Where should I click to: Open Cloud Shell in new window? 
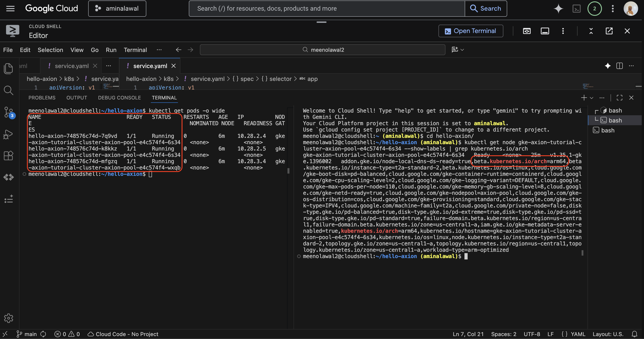click(609, 31)
